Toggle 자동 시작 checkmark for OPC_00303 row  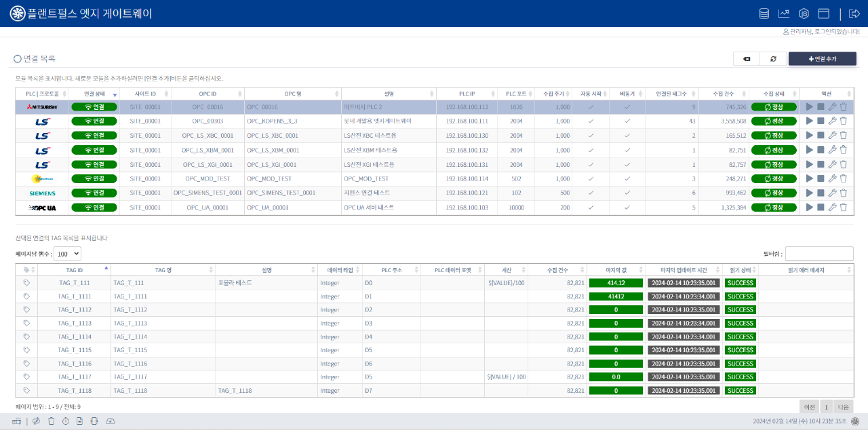click(x=591, y=121)
